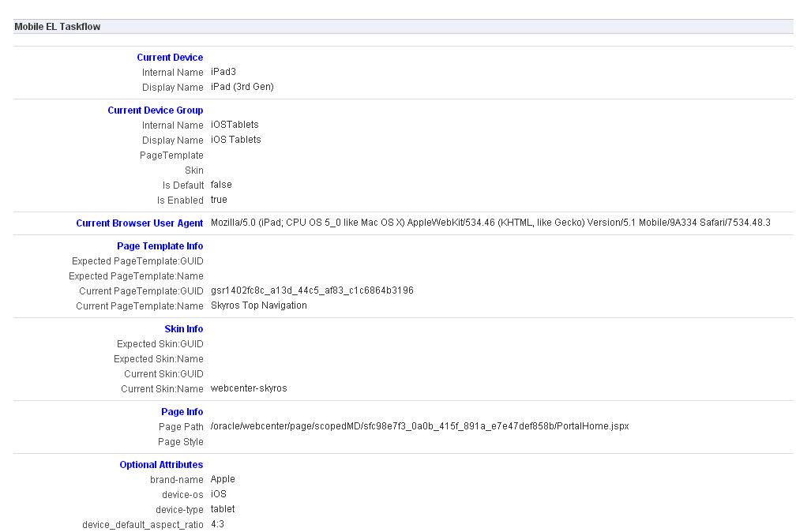Click the PortalHome.jspx page path value
The width and height of the screenshot is (796, 532).
[419, 426]
